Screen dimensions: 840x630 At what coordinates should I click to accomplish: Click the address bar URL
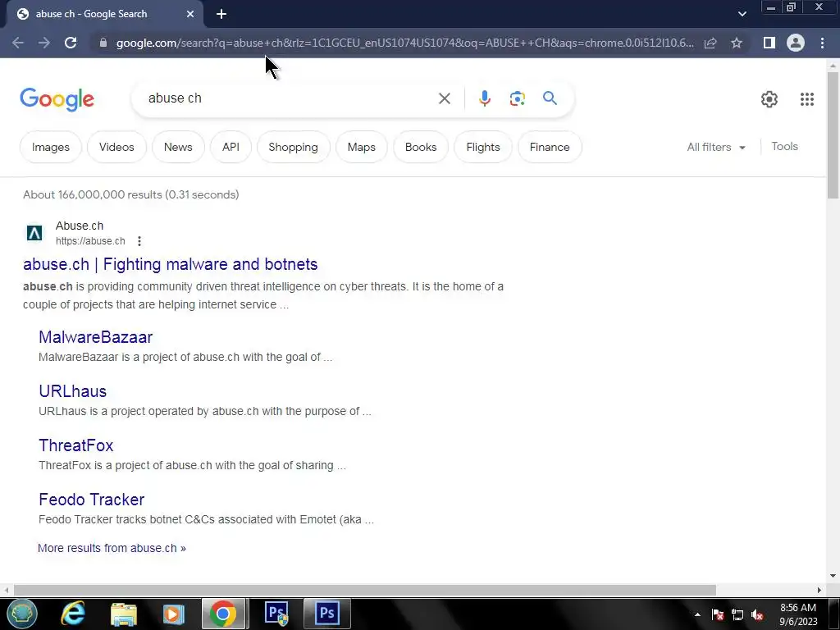click(404, 43)
